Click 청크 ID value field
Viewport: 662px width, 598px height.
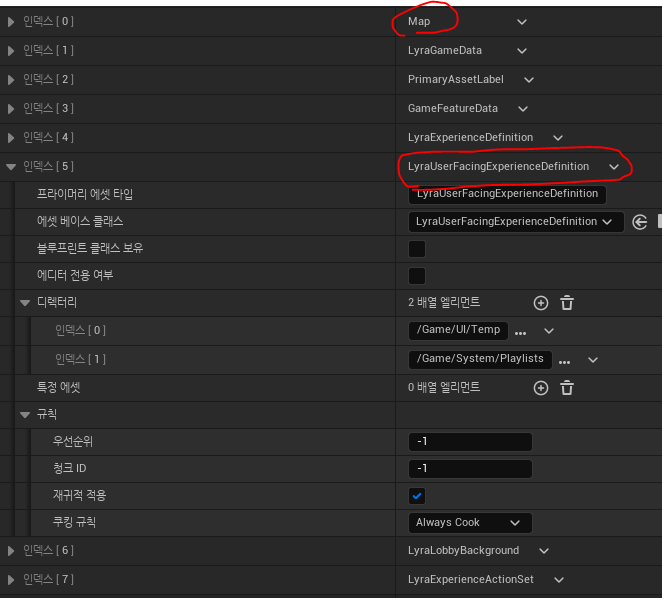coord(470,469)
